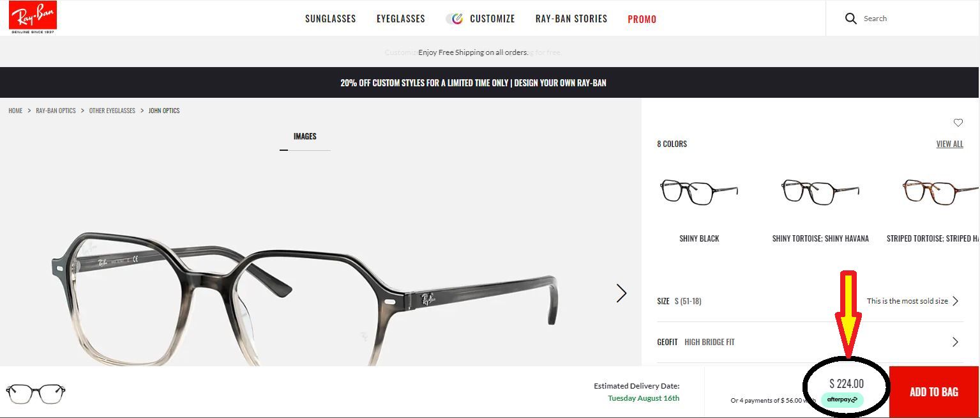Click the Afterpay badge
Viewport: 980px width, 418px height.
click(x=842, y=399)
